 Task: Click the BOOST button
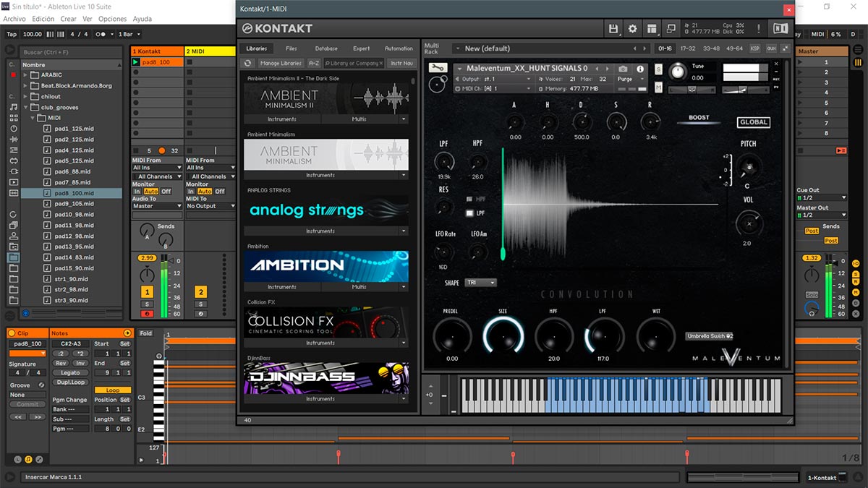click(x=699, y=118)
